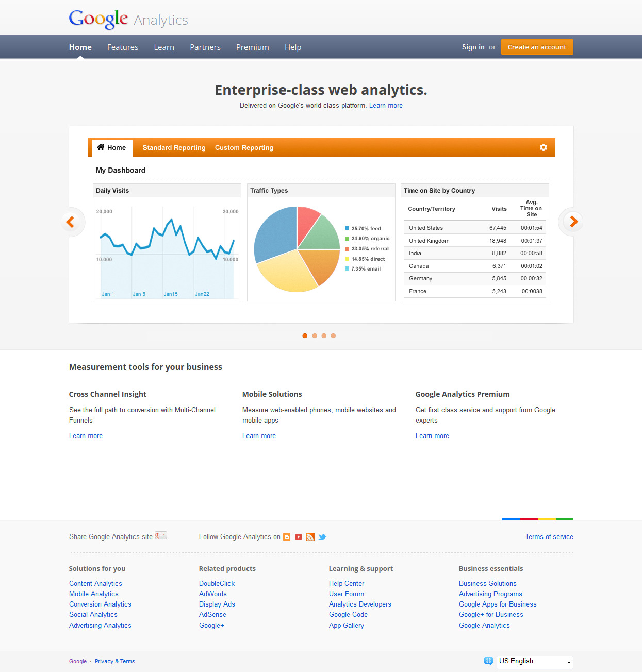Viewport: 642px width, 672px height.
Task: Open the Google+ related products link
Action: point(211,626)
